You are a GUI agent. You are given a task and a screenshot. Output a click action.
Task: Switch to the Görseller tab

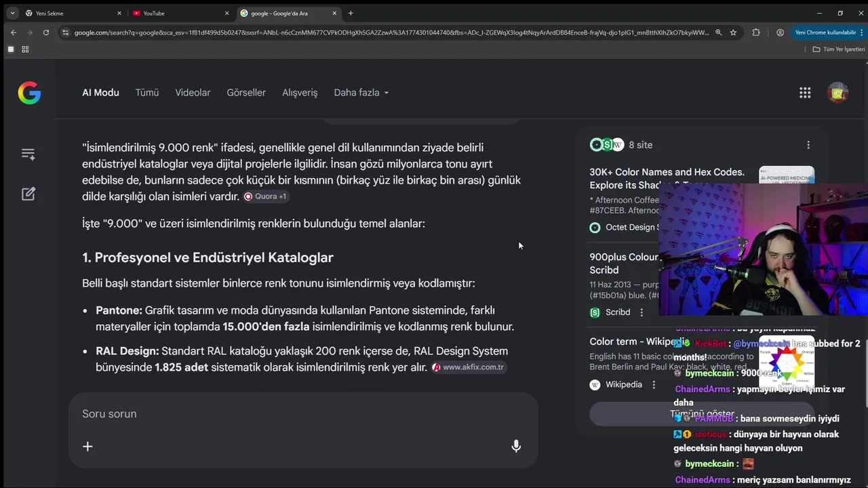[x=246, y=93]
